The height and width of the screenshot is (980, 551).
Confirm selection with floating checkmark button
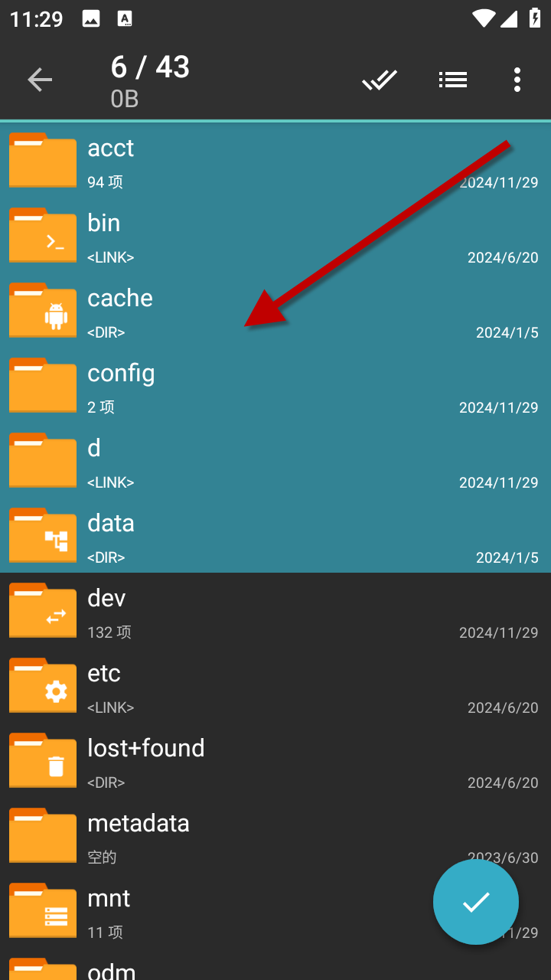point(476,902)
